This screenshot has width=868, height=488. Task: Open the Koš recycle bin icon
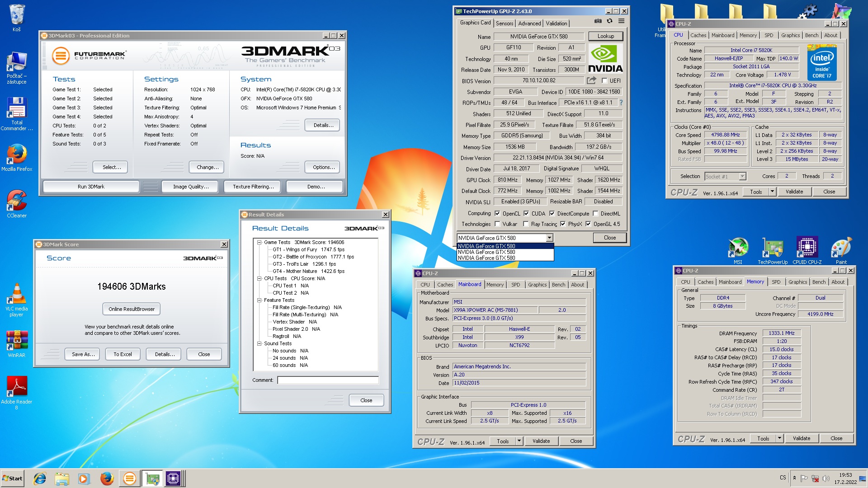point(17,17)
